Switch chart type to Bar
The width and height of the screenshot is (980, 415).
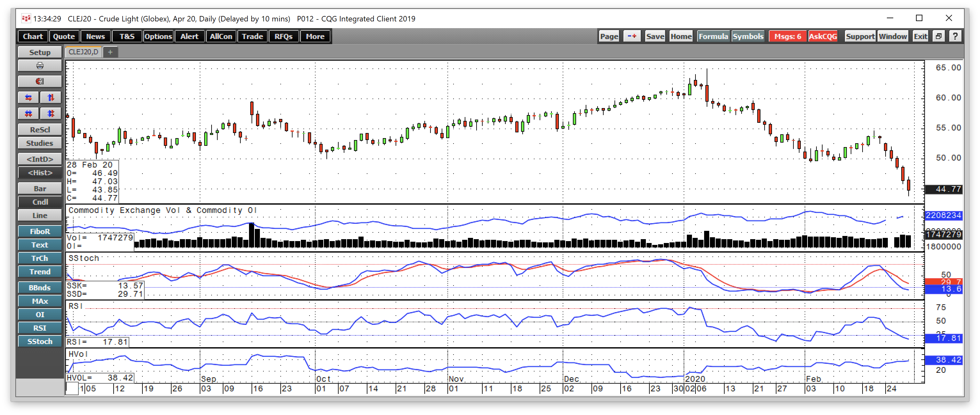pos(40,189)
